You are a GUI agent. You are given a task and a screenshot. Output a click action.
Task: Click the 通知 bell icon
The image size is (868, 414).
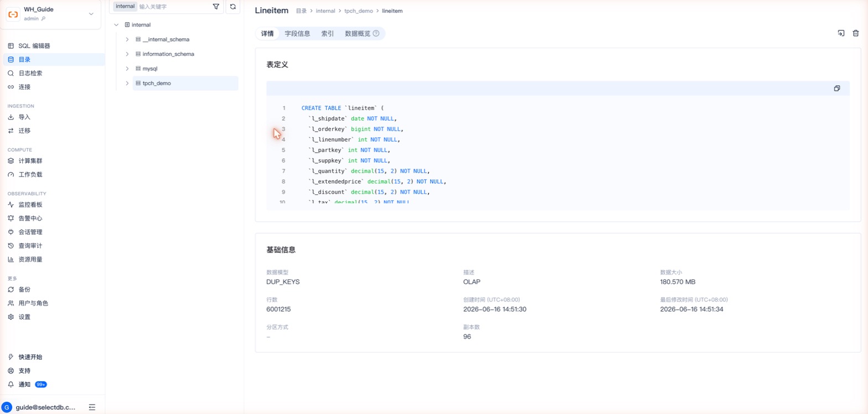coord(11,385)
